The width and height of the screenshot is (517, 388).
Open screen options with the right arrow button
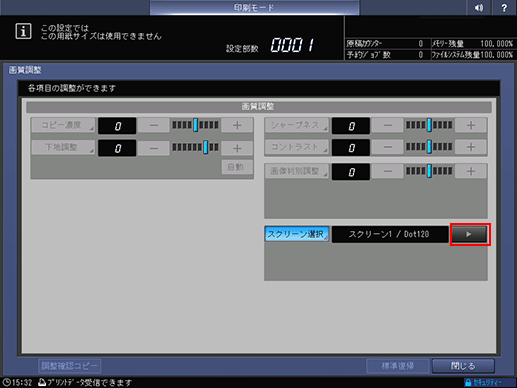click(469, 234)
